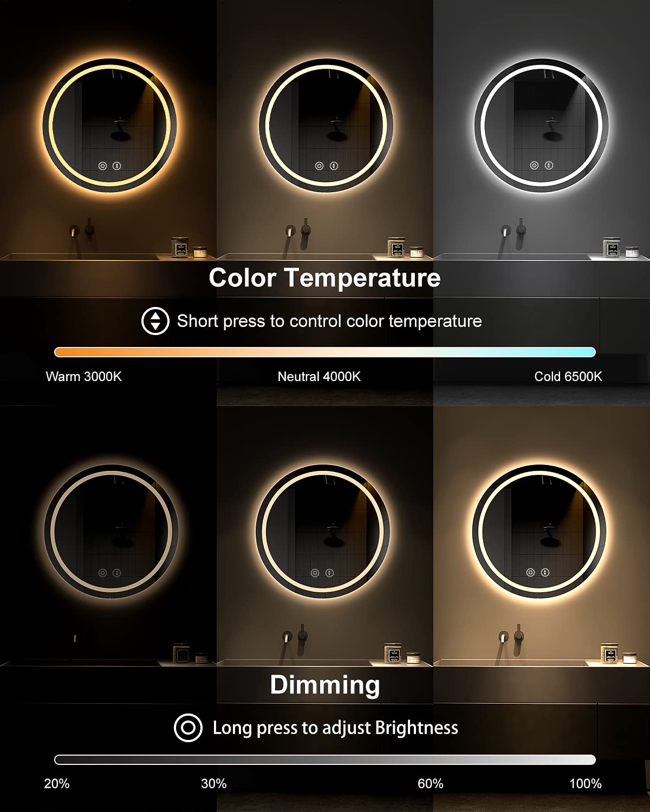Select the 'Neutral 4000K' label
Screen dimensions: 650x812
319,376
